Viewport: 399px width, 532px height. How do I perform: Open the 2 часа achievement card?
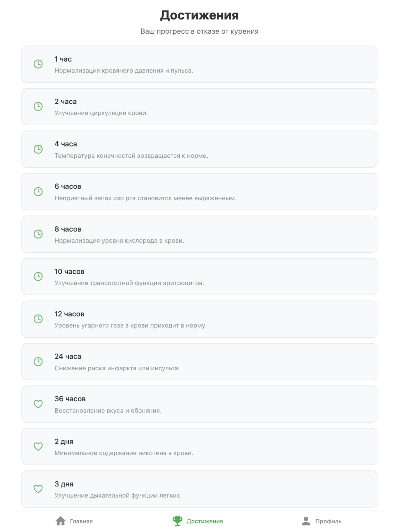point(199,107)
